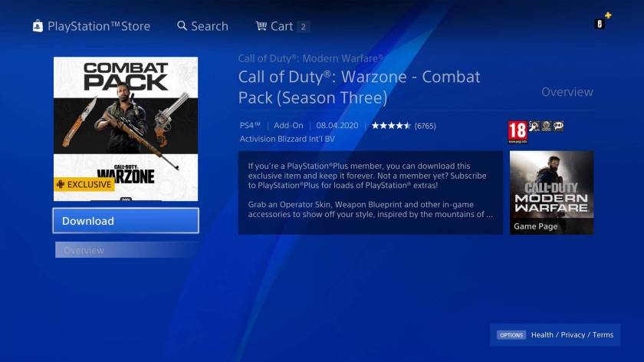Click the PlayStation Plus EXCLUSIVE badge

click(x=84, y=185)
